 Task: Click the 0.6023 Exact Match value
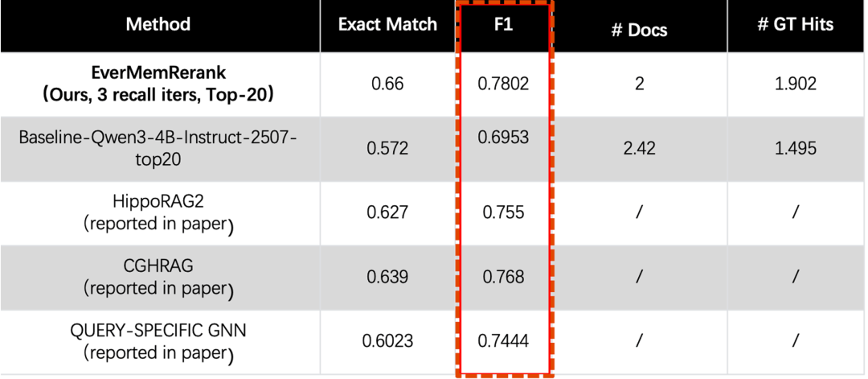(x=387, y=341)
